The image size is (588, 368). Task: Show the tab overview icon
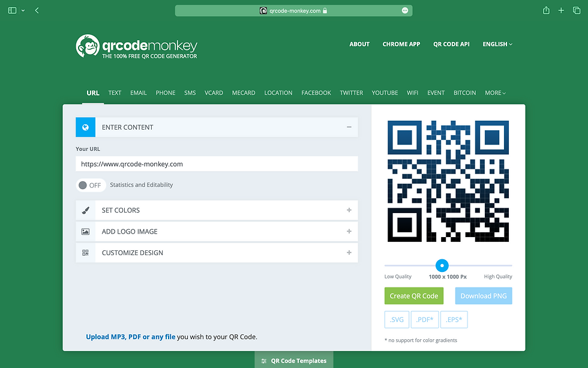pos(577,10)
